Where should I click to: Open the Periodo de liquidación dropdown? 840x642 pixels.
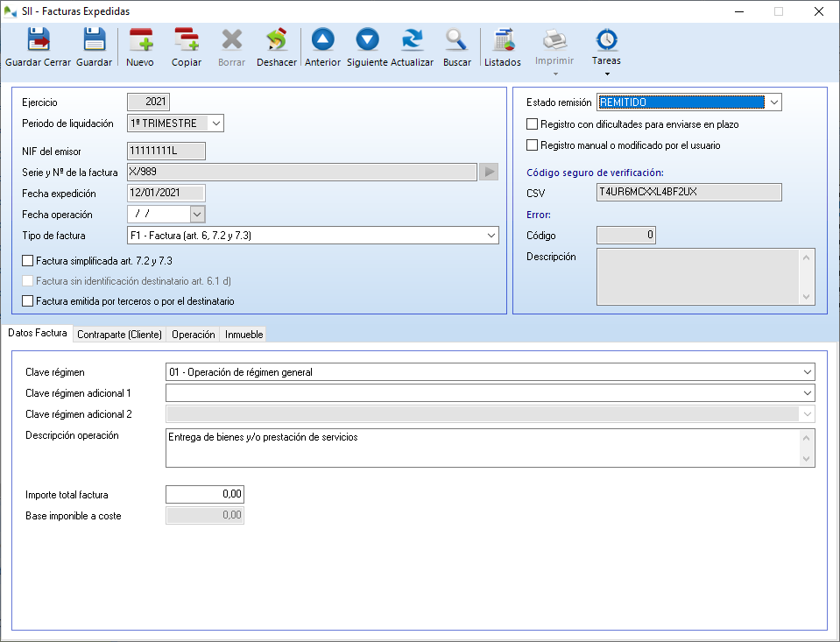(215, 123)
